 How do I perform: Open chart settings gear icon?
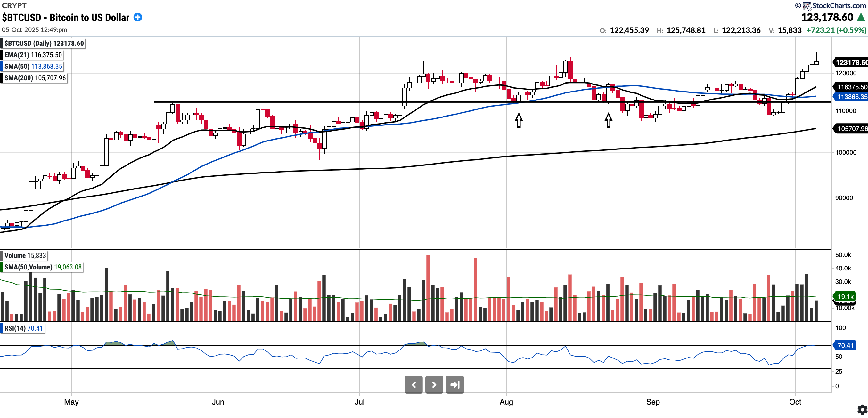coord(862,410)
